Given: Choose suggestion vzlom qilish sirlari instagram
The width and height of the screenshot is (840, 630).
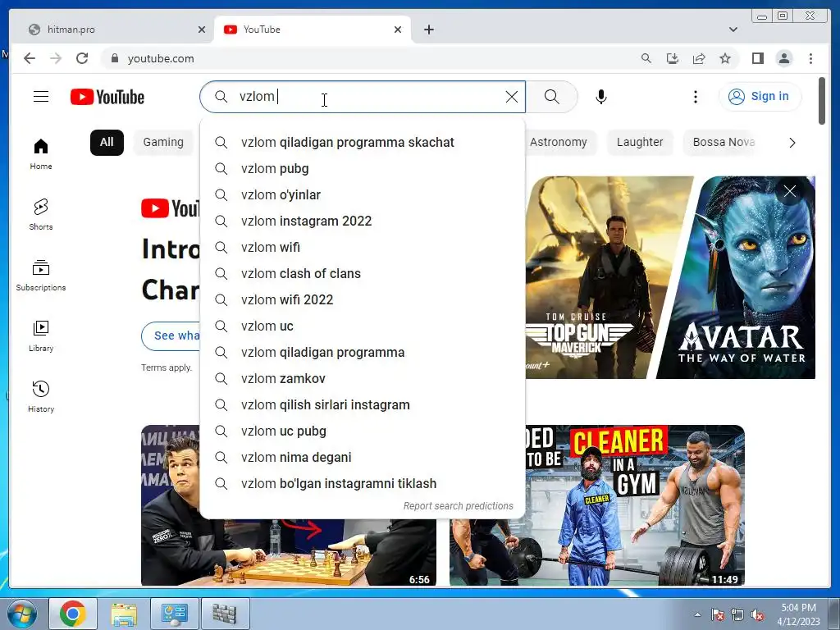Looking at the screenshot, I should click(x=363, y=404).
